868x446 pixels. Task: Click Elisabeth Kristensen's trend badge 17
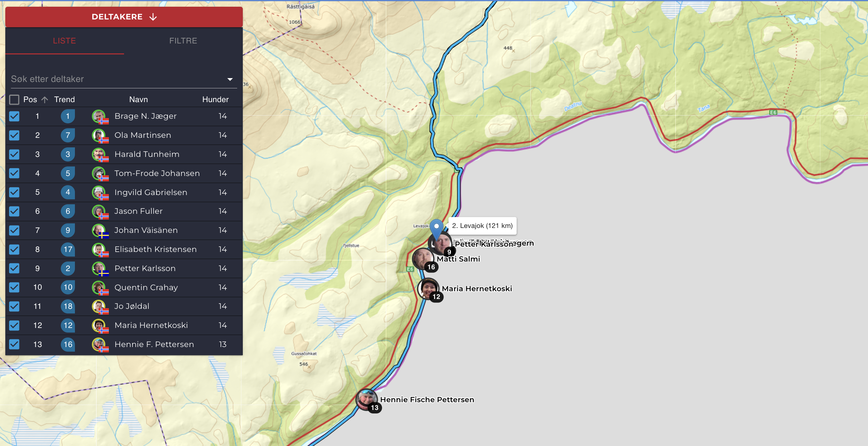68,249
